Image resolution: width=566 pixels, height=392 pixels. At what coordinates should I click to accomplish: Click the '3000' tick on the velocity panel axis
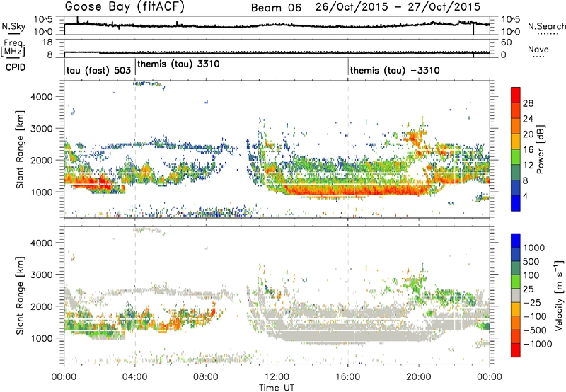(x=42, y=275)
